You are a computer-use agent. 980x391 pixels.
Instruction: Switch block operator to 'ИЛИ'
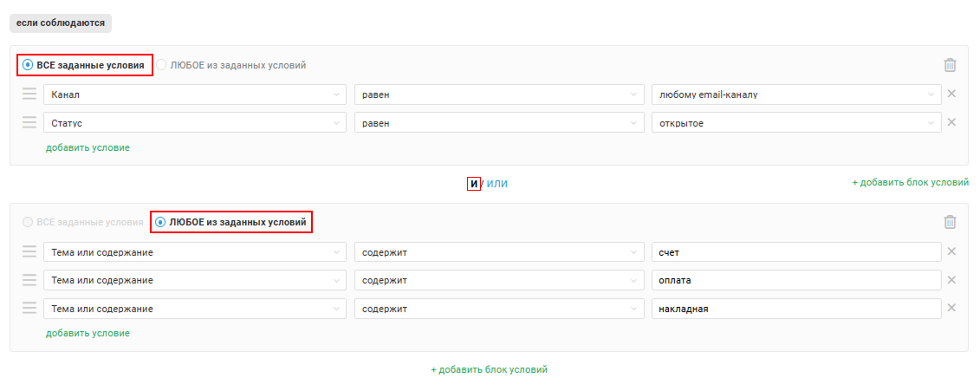pyautogui.click(x=497, y=184)
